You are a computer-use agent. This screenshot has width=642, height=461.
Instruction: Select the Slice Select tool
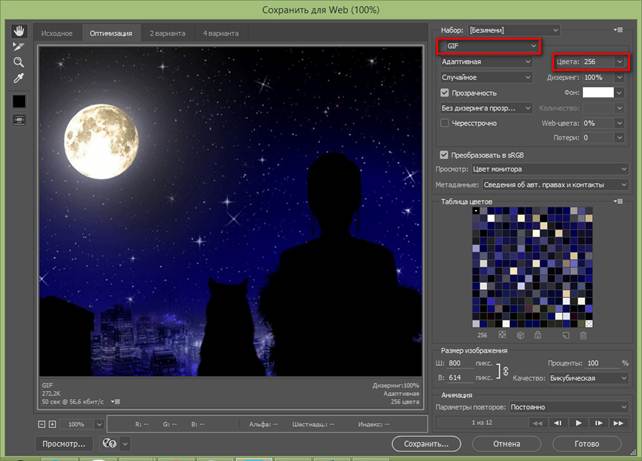point(18,46)
